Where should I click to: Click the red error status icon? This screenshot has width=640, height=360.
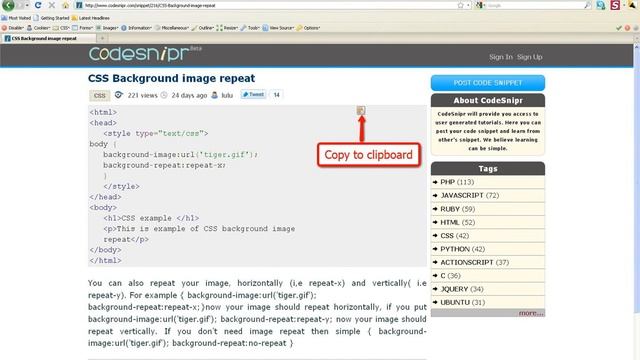(627, 28)
